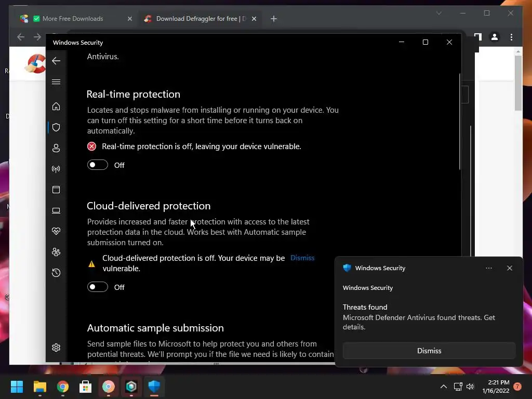Click browser page vertical scrollbar
532x399 pixels.
(518, 83)
